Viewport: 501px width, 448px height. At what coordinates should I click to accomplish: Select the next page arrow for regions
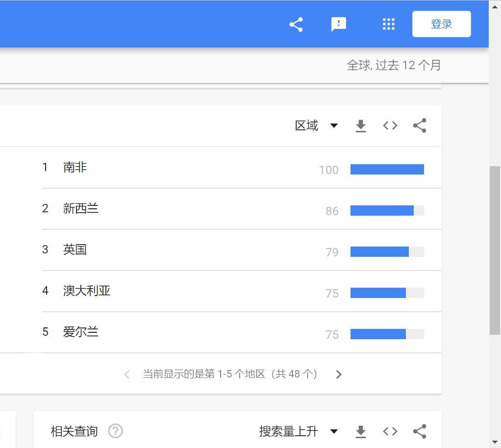click(339, 374)
